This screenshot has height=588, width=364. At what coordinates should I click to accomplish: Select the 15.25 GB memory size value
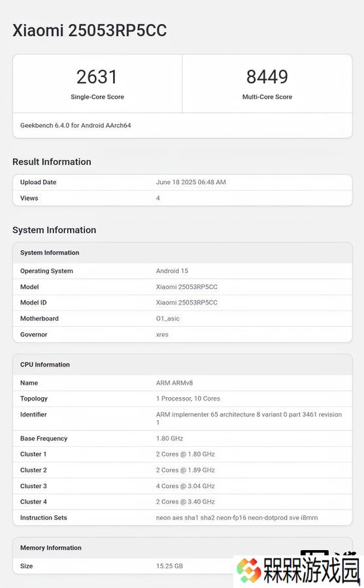tap(170, 566)
